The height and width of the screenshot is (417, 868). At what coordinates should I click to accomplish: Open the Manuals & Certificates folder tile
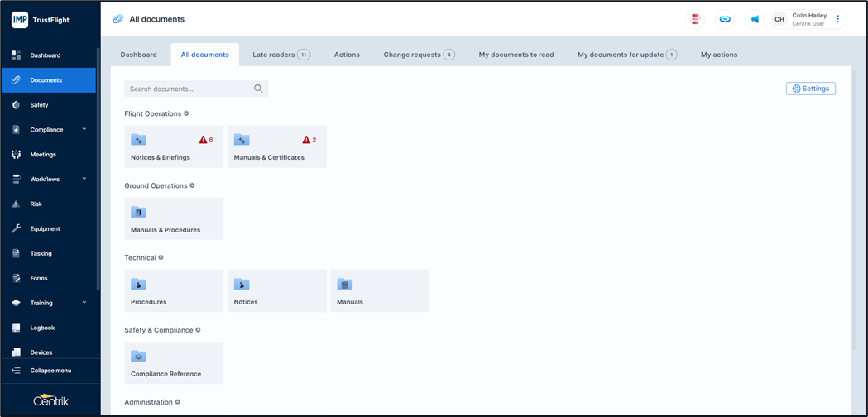coord(276,147)
